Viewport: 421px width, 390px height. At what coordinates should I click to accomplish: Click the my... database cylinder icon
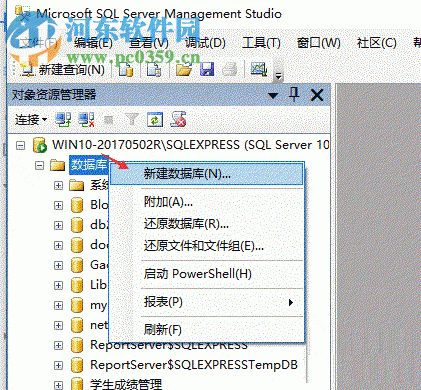pyautogui.click(x=77, y=305)
